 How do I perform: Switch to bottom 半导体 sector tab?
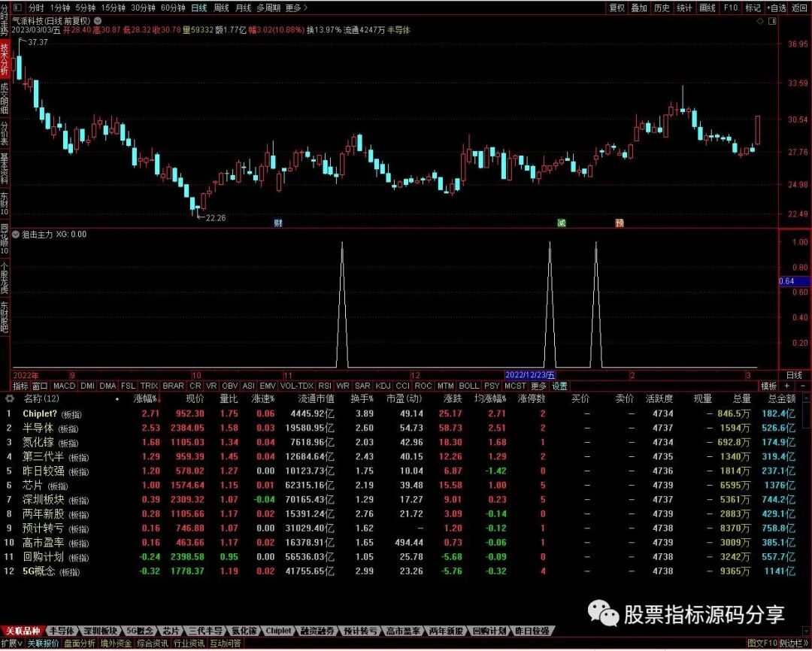(62, 631)
